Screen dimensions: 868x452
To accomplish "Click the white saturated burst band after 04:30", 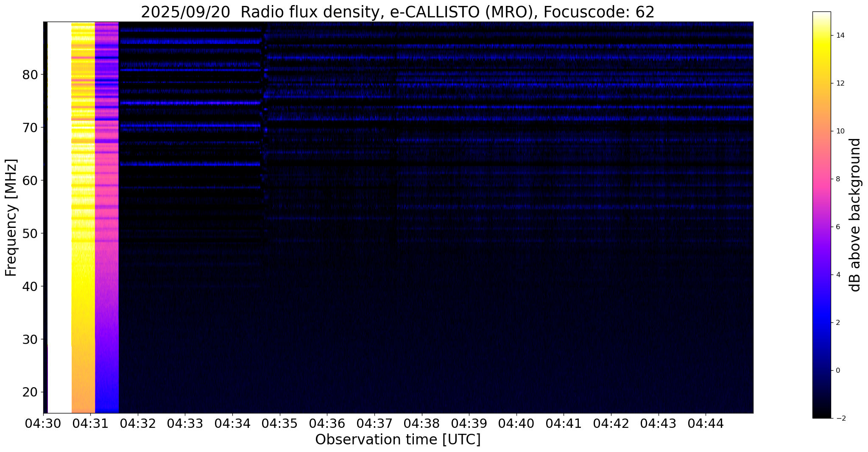I will point(59,217).
